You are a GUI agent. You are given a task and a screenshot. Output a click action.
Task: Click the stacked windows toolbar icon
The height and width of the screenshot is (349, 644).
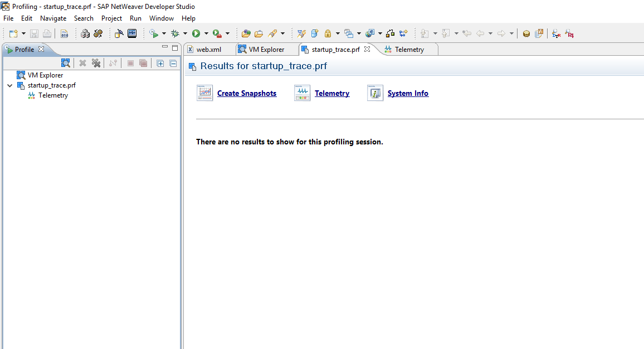click(x=349, y=33)
